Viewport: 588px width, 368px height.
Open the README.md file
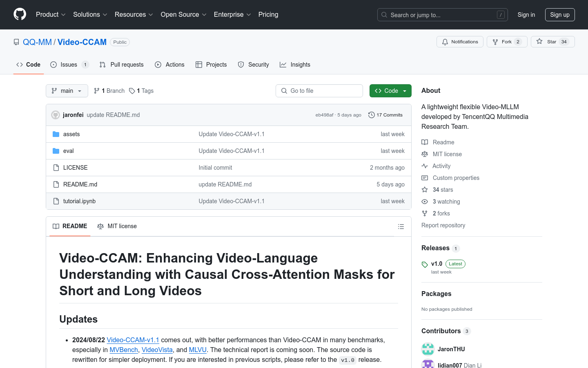pos(80,184)
